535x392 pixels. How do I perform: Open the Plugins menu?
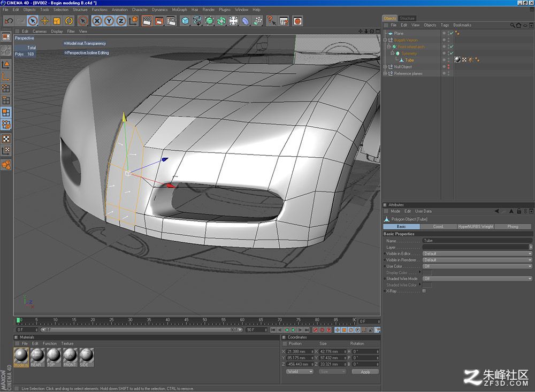225,10
